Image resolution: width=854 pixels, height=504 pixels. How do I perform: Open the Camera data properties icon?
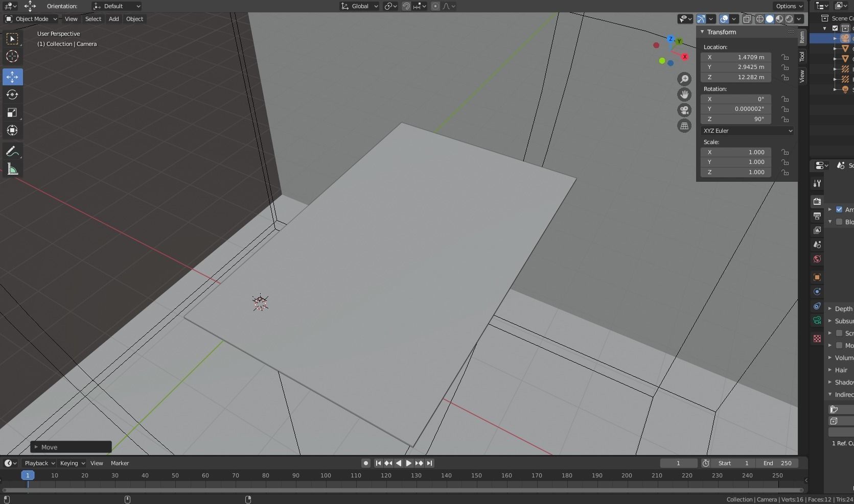(x=817, y=320)
